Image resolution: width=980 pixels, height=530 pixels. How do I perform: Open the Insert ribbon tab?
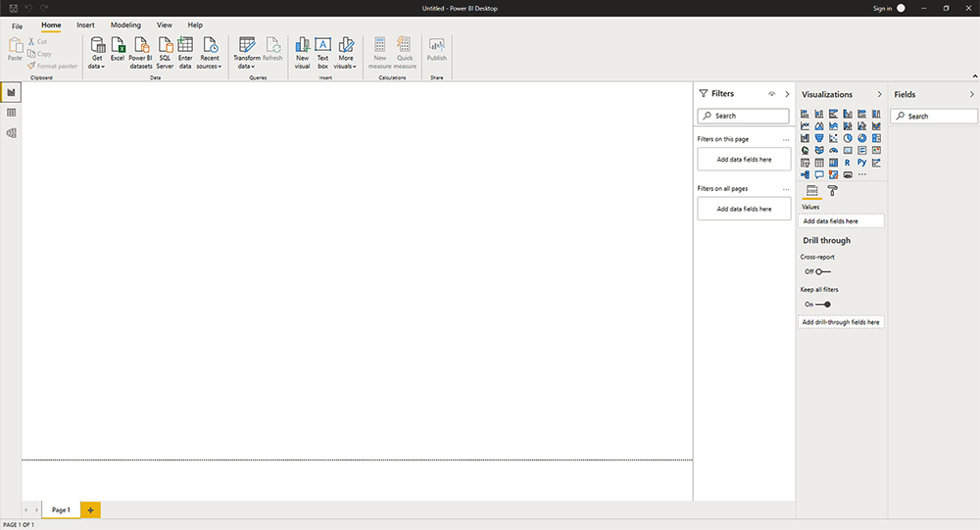[85, 25]
